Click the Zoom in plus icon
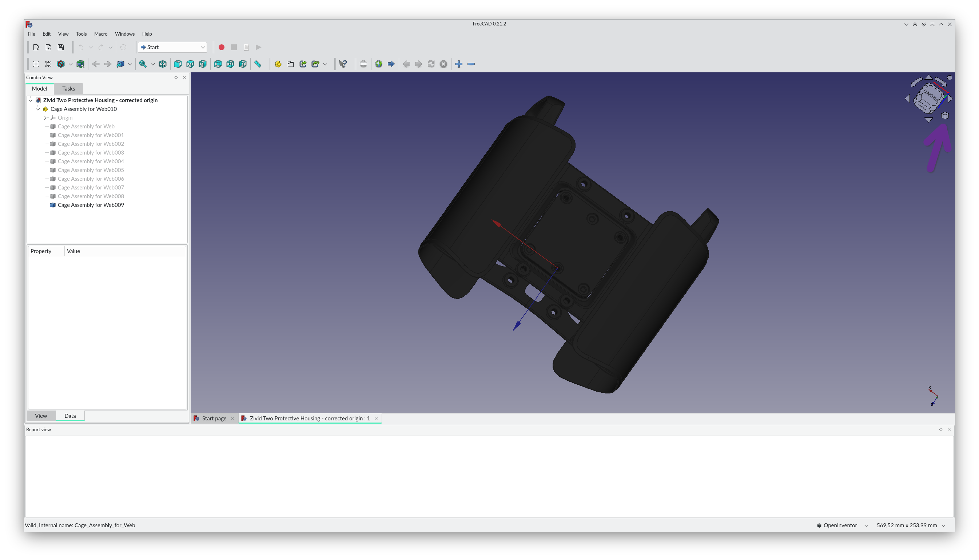This screenshot has height=560, width=979. pyautogui.click(x=458, y=64)
